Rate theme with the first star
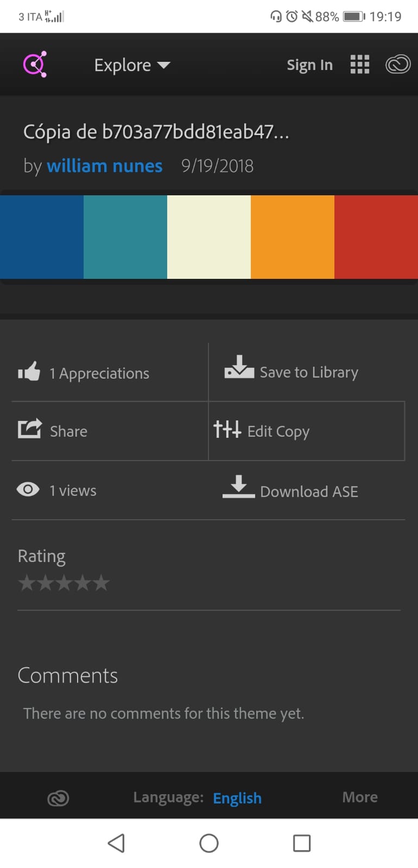Image resolution: width=418 pixels, height=868 pixels. point(27,583)
